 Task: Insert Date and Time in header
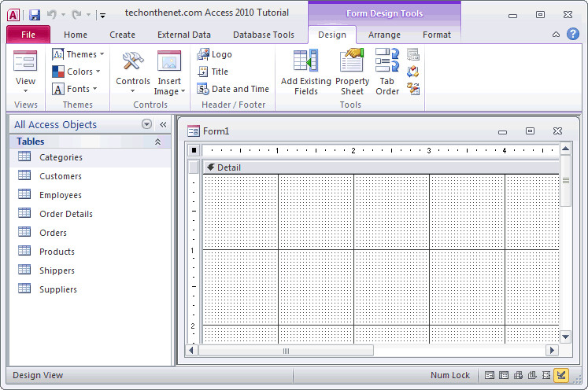(233, 89)
